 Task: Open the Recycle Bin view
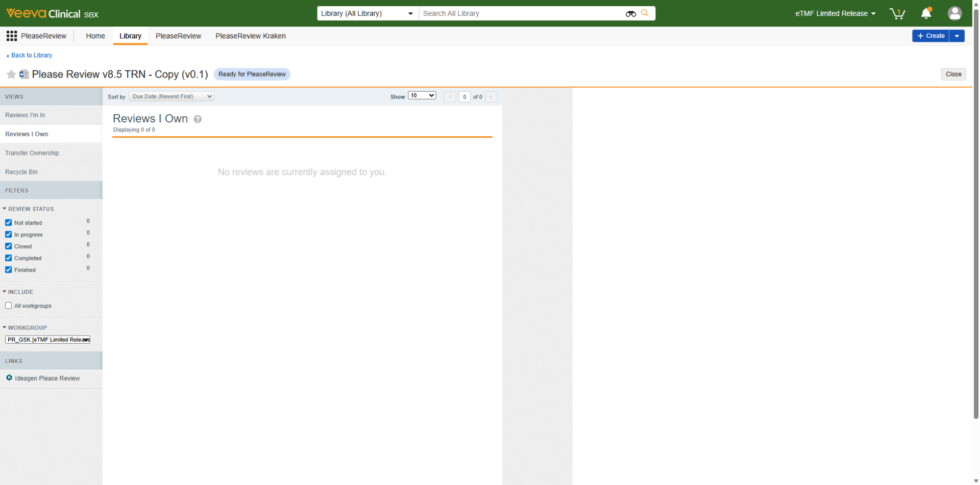pyautogui.click(x=51, y=172)
